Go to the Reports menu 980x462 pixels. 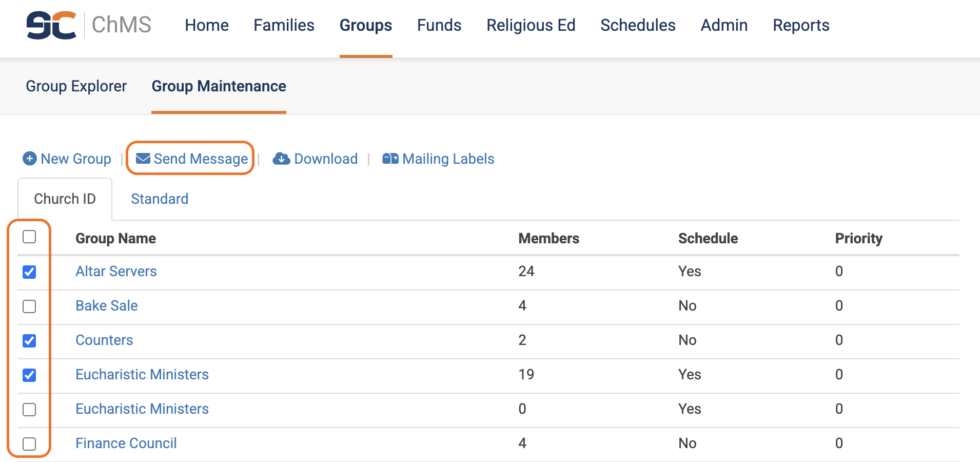coord(800,25)
